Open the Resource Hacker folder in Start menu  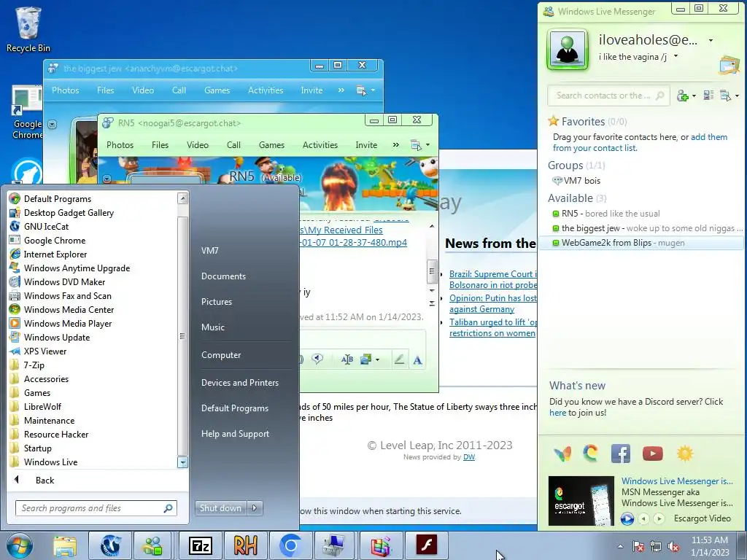coord(56,435)
